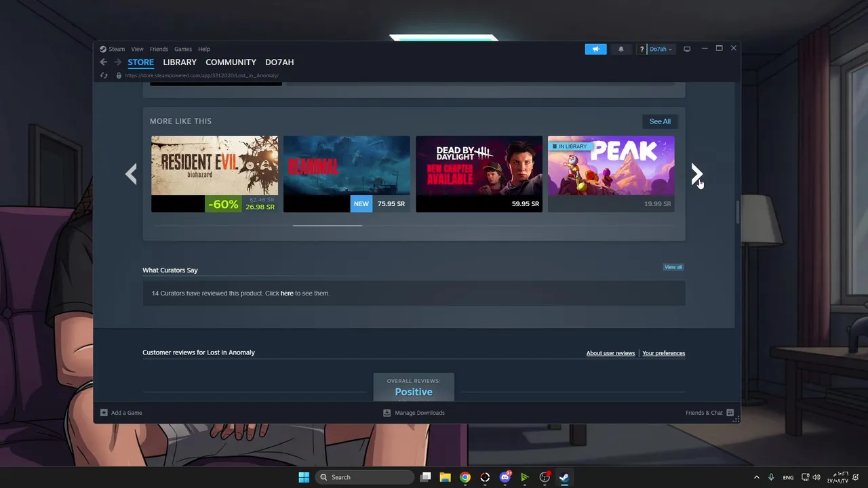868x488 pixels.
Task: Click the 59.95 SR price label
Action: coord(526,204)
